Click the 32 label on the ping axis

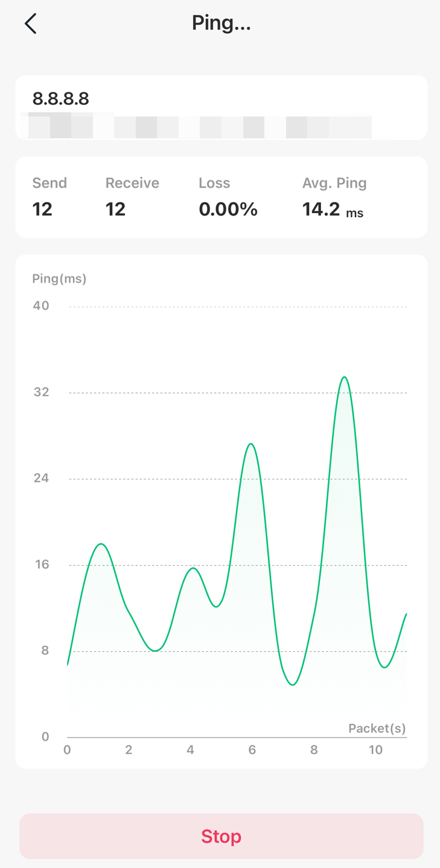point(41,392)
